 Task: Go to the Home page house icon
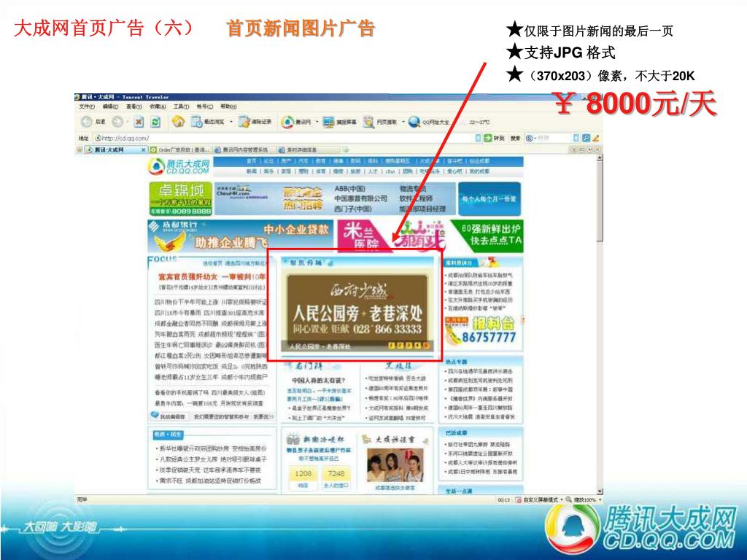[178, 122]
